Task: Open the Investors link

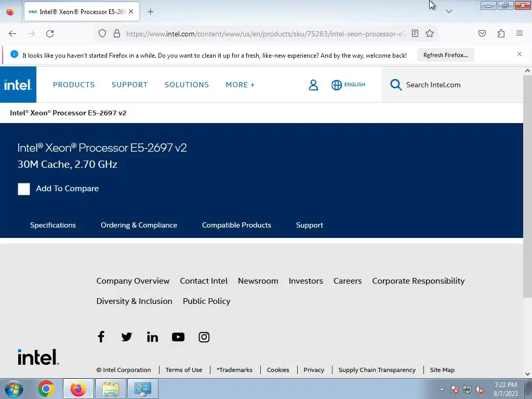Action: point(305,281)
